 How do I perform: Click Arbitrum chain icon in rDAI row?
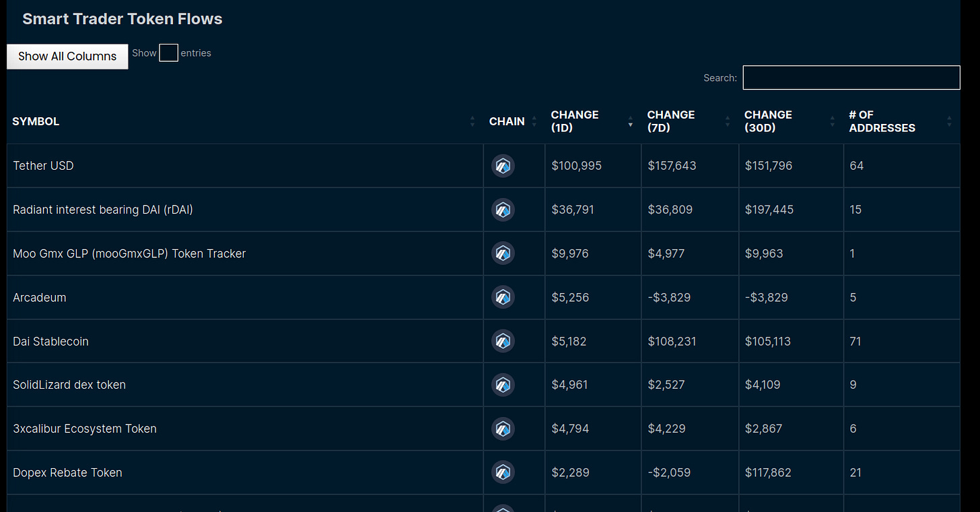[x=503, y=210]
